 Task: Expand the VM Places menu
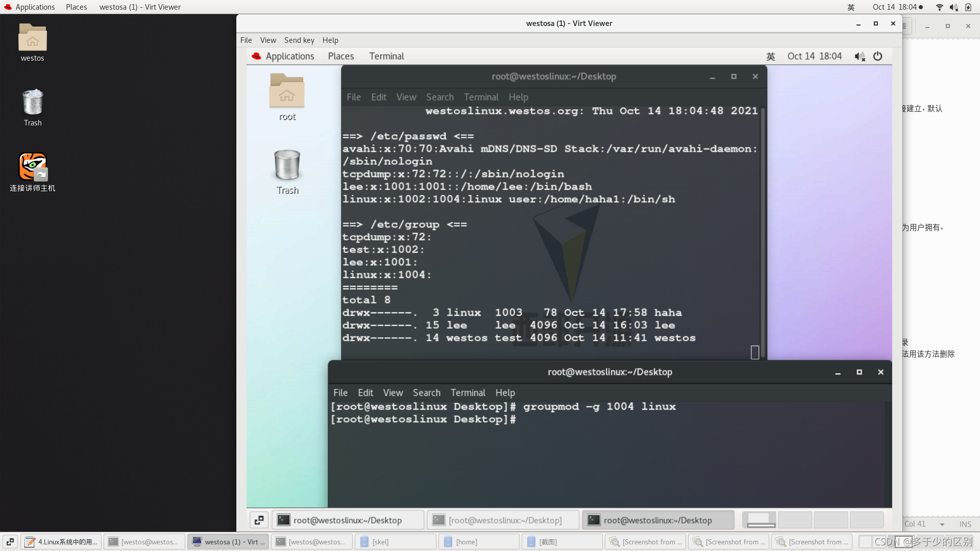340,56
